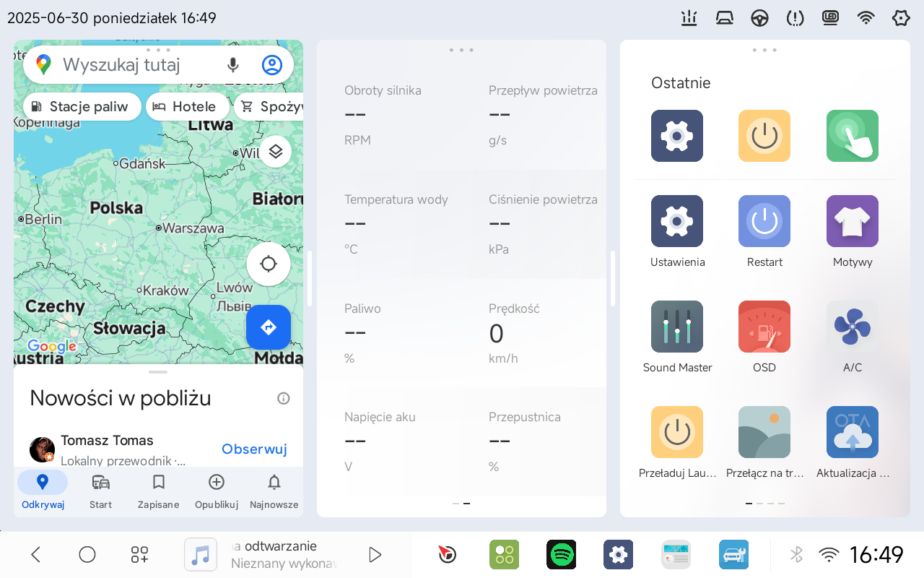Toggle Wi-Fi icon in top status bar
Viewport: 924px width, 578px height.
pyautogui.click(x=866, y=18)
